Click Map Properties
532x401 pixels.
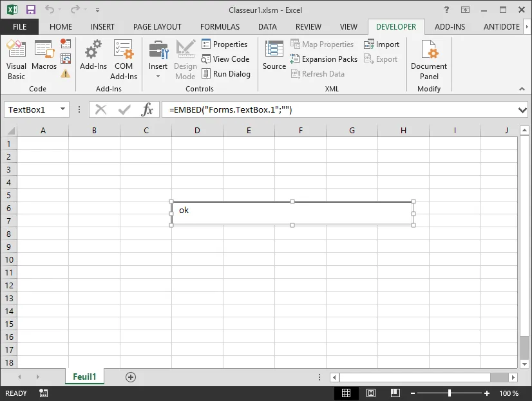tap(322, 44)
